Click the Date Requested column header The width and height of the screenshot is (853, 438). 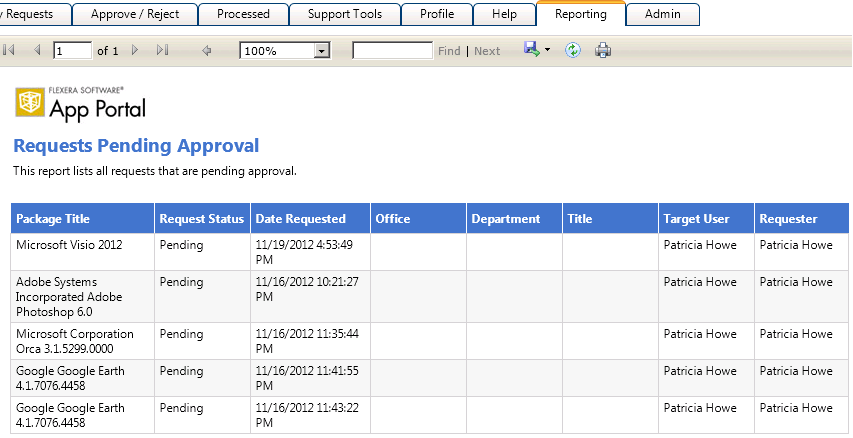[300, 219]
